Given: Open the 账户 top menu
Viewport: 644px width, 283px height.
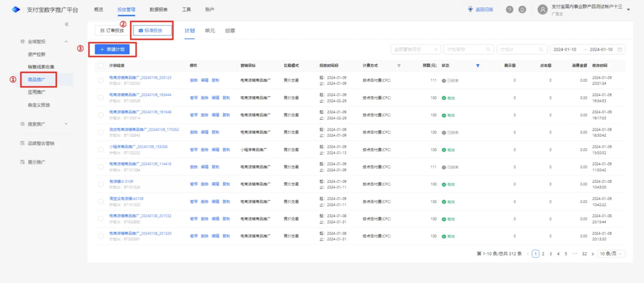Looking at the screenshot, I should click(x=210, y=9).
